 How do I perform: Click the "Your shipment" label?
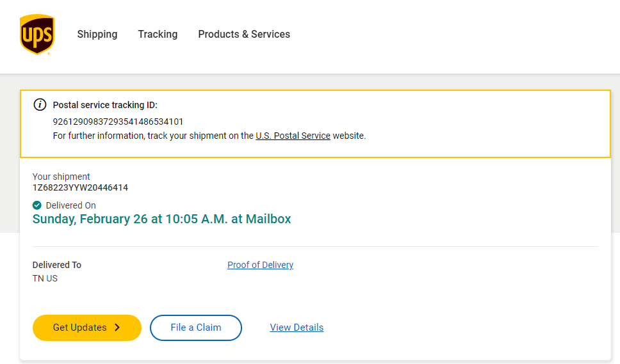pos(61,177)
